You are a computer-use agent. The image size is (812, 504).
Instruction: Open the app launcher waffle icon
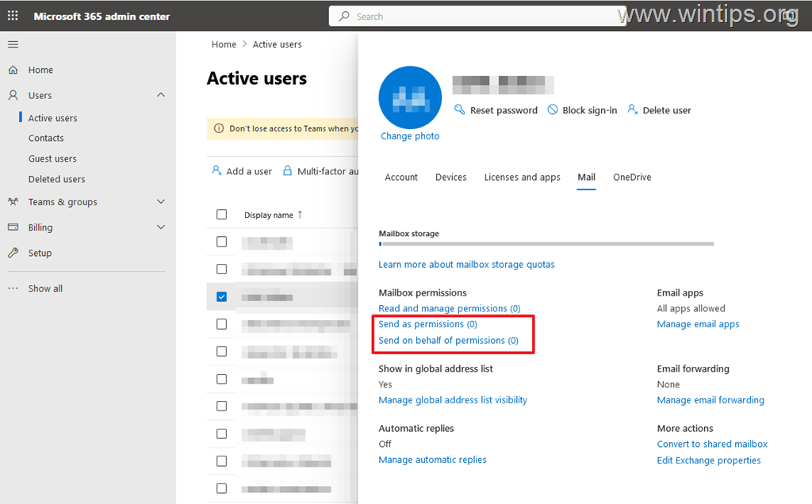click(x=13, y=16)
